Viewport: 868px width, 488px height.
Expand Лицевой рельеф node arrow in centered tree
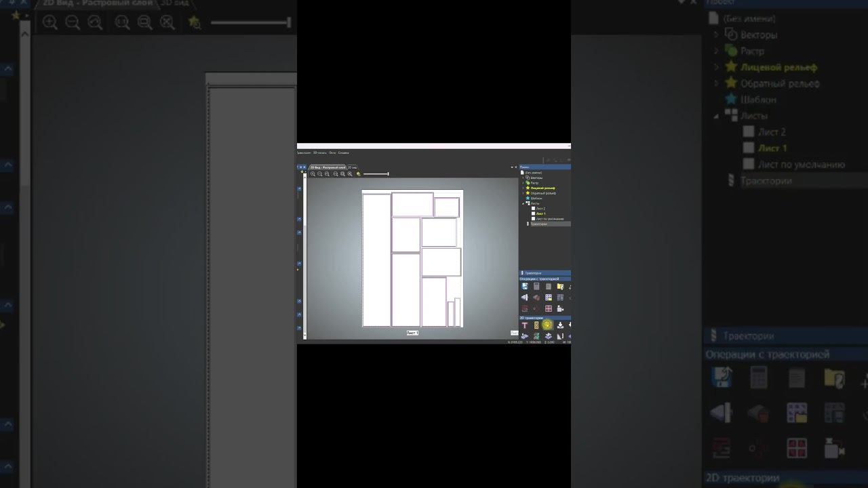coord(523,188)
